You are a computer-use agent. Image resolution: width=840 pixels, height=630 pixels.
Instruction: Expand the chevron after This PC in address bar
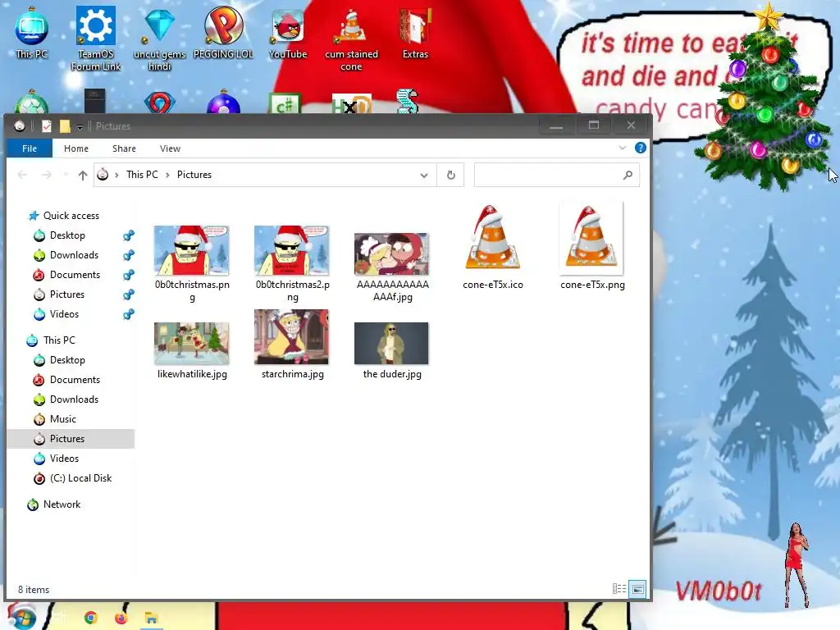[167, 175]
